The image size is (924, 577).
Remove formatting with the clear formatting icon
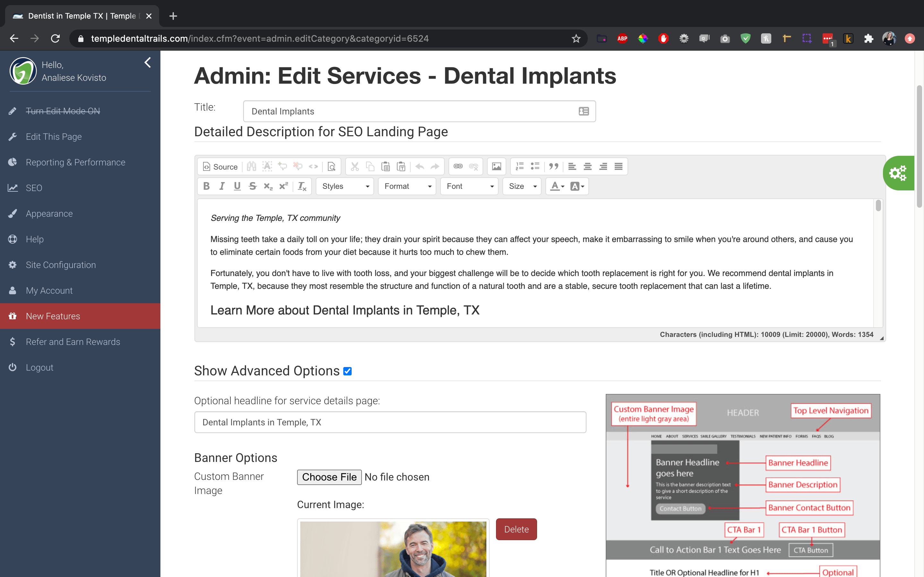click(x=302, y=186)
